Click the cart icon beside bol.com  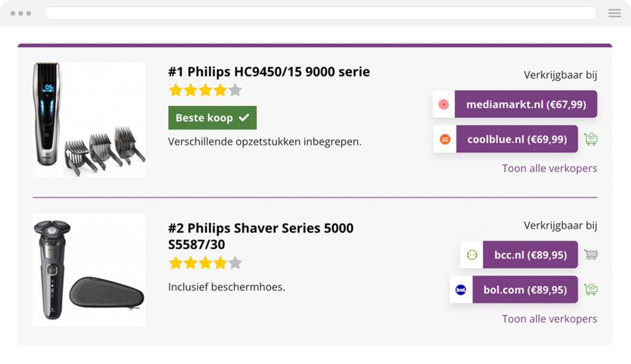[x=591, y=289]
